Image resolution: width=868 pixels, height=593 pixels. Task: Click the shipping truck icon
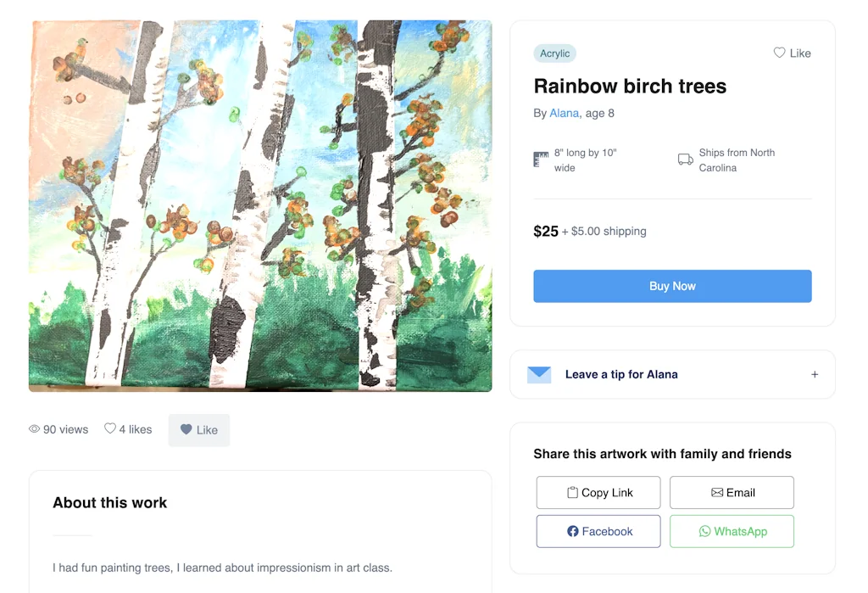[x=685, y=159]
